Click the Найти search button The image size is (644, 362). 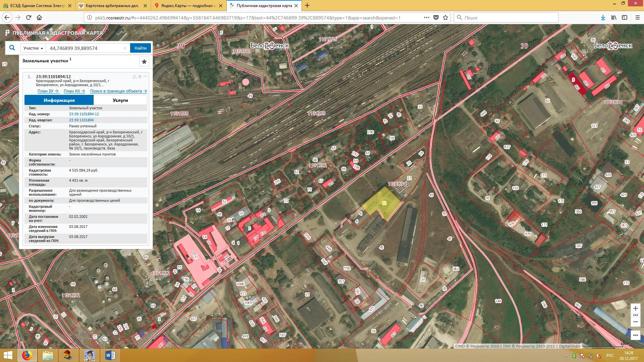(x=141, y=48)
